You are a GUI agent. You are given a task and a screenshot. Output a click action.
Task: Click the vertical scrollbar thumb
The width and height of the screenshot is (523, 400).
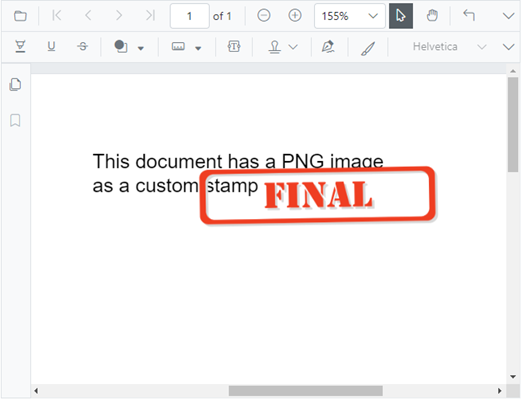[513, 124]
